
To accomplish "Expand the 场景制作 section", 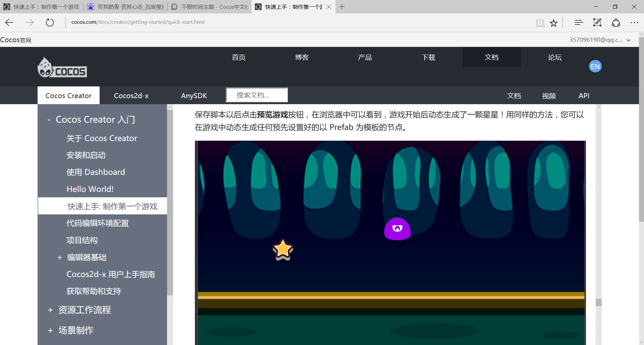I will 50,331.
